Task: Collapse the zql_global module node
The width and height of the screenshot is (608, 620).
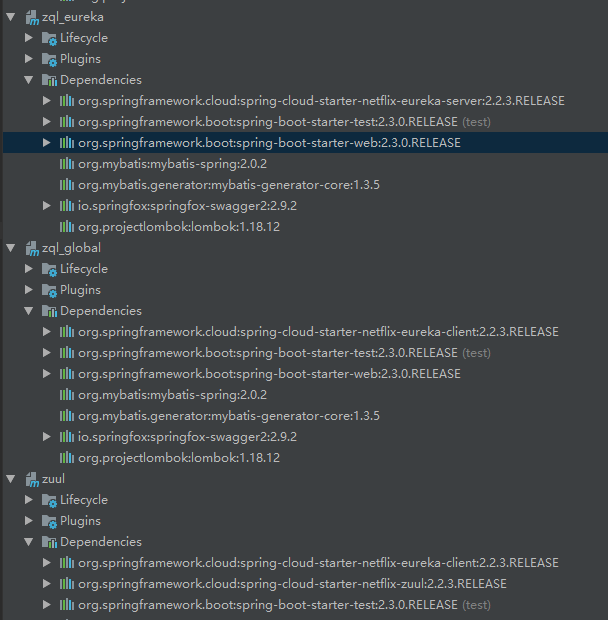Action: [11, 248]
